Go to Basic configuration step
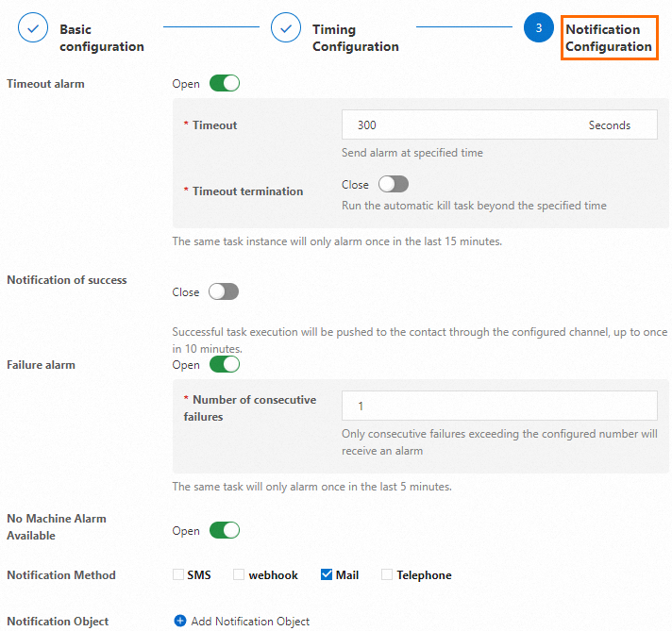Screen dimensions: 672x631 [x=101, y=38]
